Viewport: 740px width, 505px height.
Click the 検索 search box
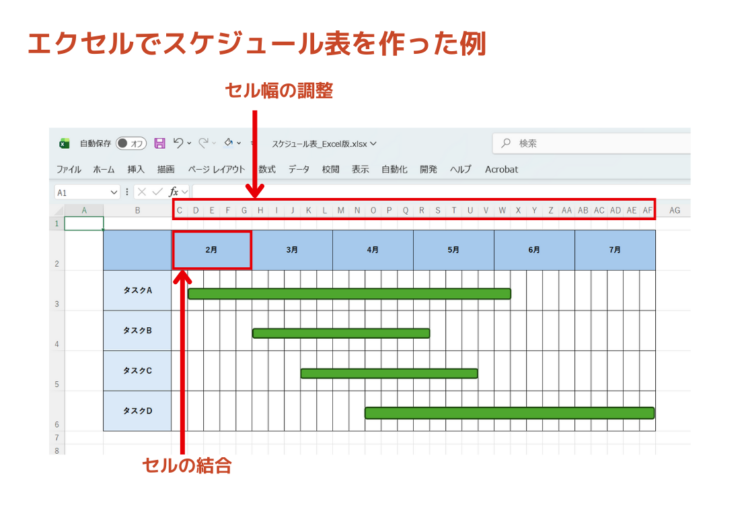coord(592,143)
